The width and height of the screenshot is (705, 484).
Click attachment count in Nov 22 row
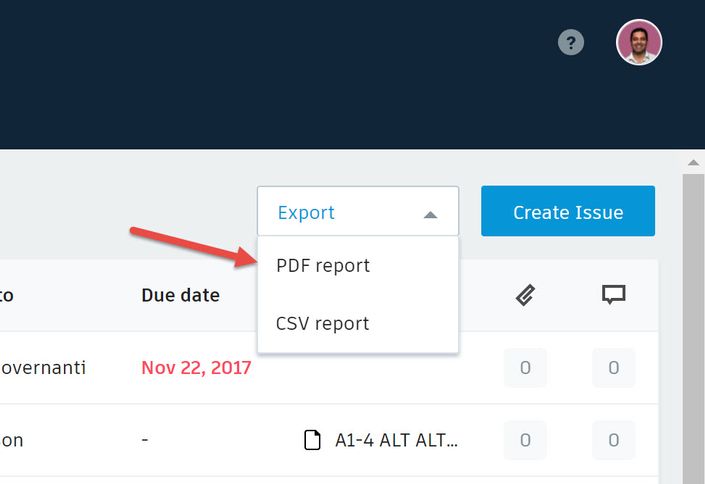tap(525, 368)
